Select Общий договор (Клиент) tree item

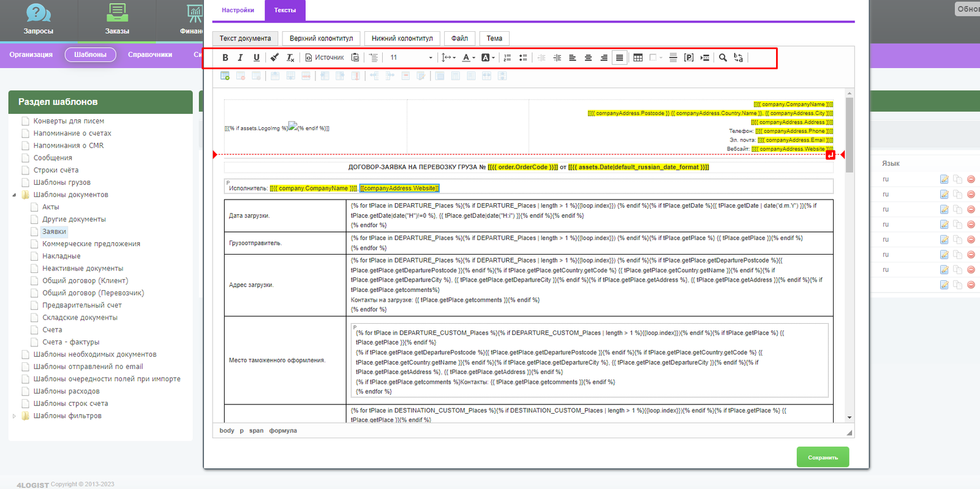[x=85, y=281]
